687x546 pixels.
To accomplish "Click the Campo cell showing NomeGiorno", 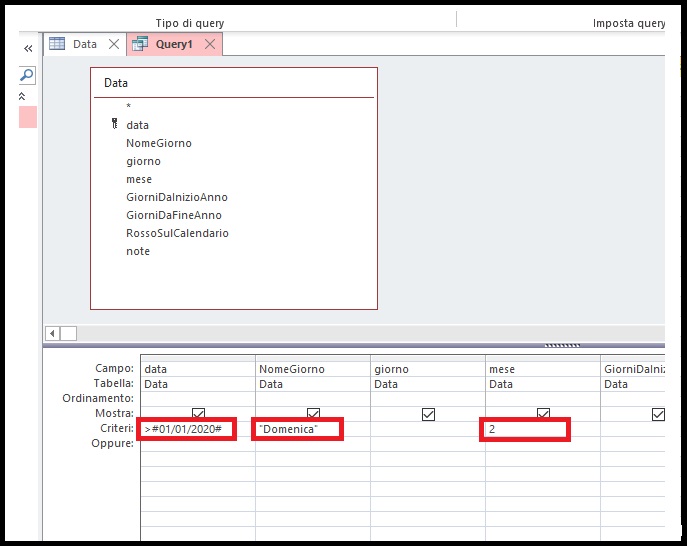I will pyautogui.click(x=313, y=369).
